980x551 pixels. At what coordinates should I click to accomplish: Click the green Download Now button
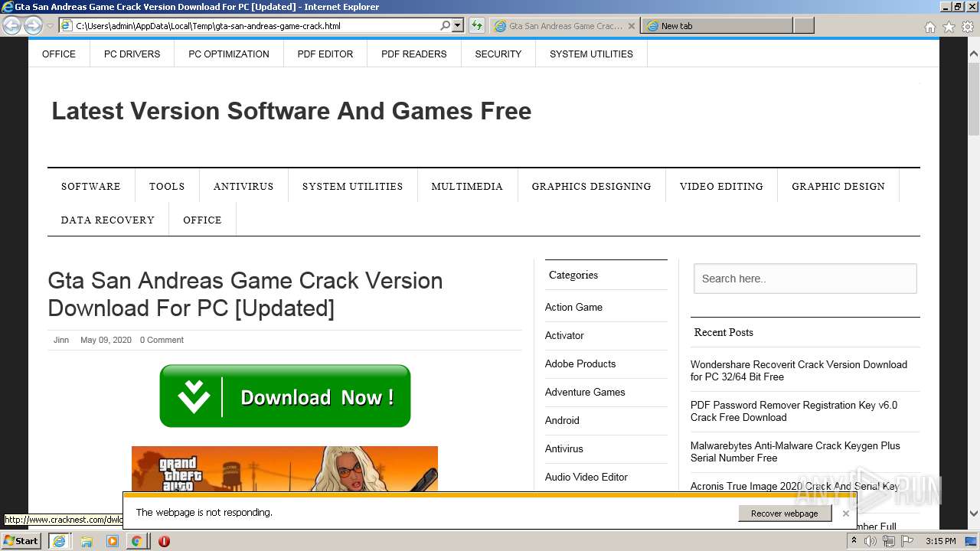coord(285,396)
